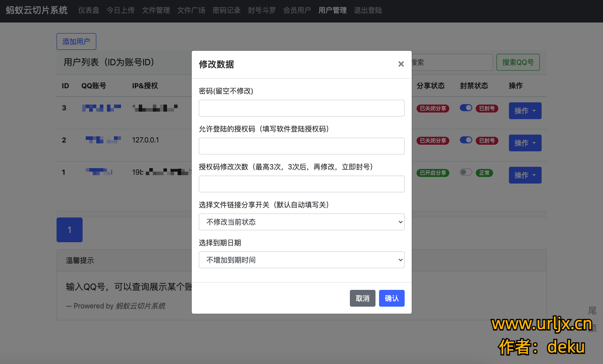The image size is (603, 364).
Task: Click the 已封号 badge in row ID 3
Action: pos(487,108)
